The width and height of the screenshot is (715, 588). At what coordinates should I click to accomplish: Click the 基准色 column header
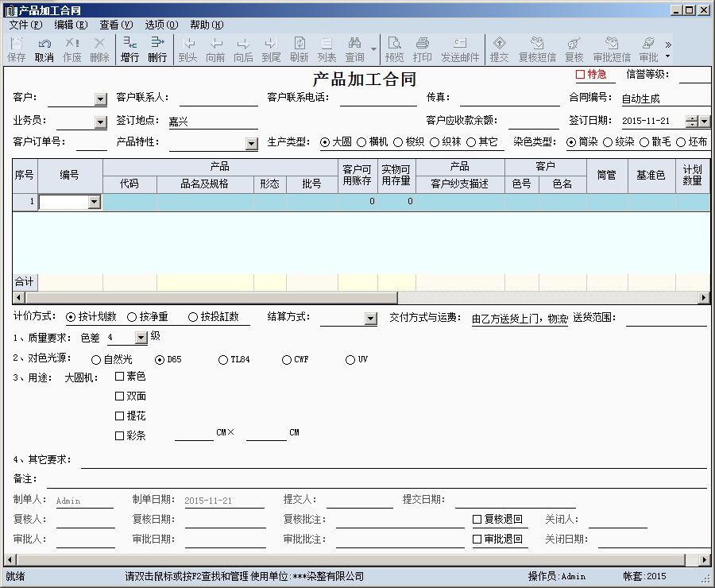click(x=651, y=175)
